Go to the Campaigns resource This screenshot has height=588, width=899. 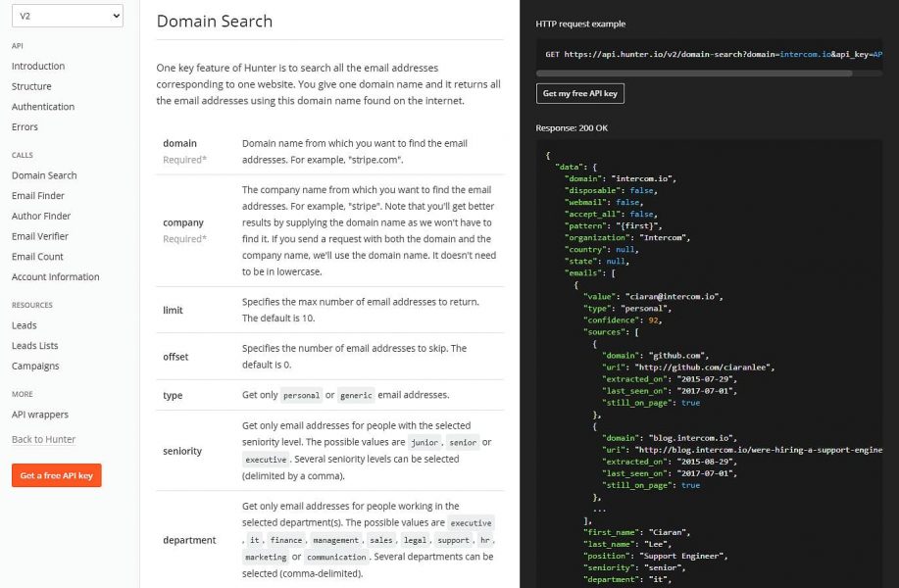35,366
